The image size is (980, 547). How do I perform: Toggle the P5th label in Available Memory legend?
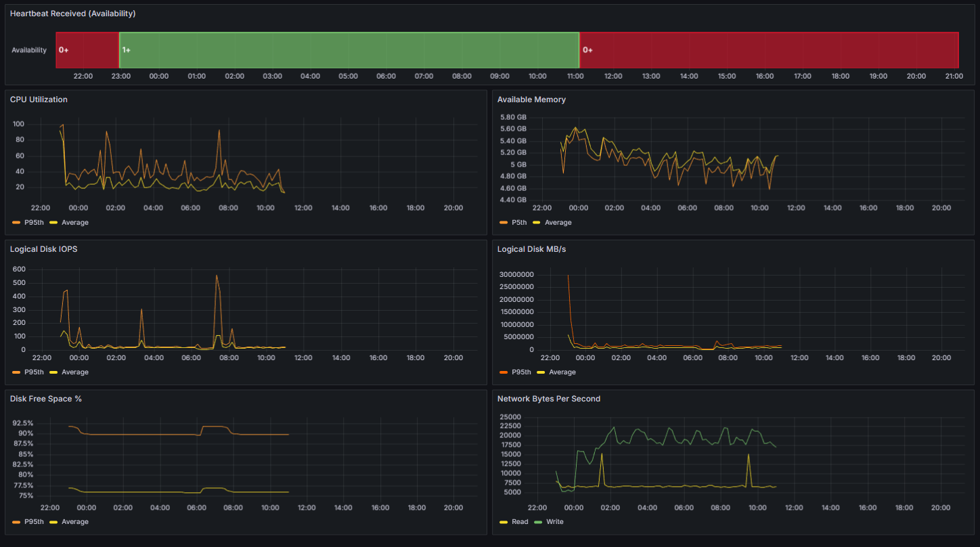pyautogui.click(x=519, y=223)
